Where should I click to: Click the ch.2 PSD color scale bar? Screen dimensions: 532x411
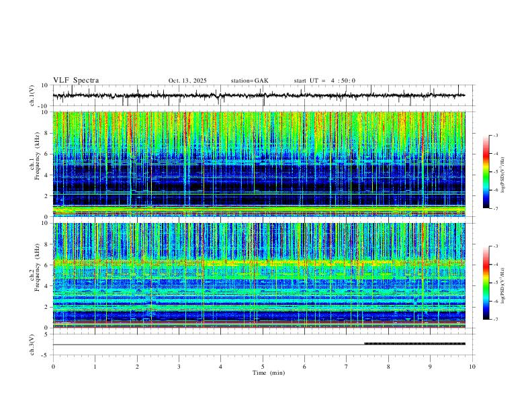(486, 283)
